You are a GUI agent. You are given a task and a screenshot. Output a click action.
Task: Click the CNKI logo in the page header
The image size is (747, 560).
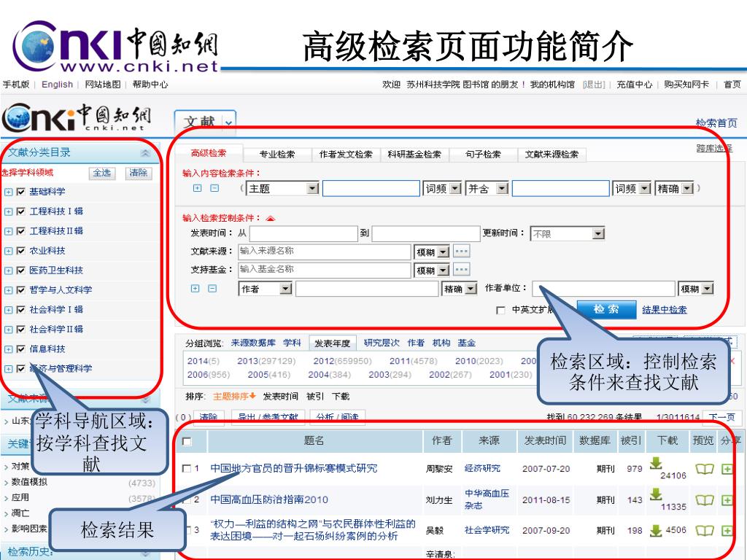tap(76, 117)
